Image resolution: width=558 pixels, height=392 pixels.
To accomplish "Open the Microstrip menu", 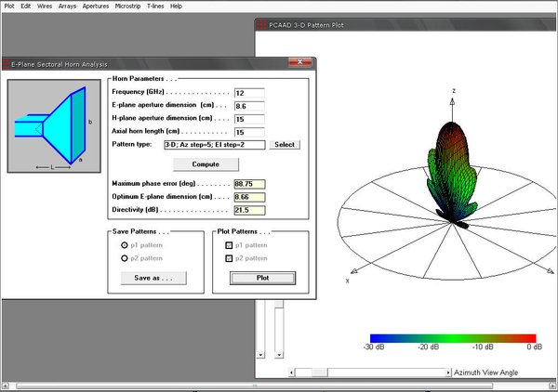I will point(127,7).
